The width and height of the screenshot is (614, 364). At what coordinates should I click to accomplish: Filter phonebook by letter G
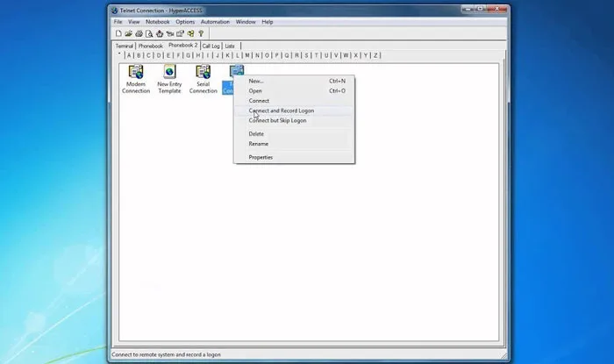pyautogui.click(x=189, y=55)
